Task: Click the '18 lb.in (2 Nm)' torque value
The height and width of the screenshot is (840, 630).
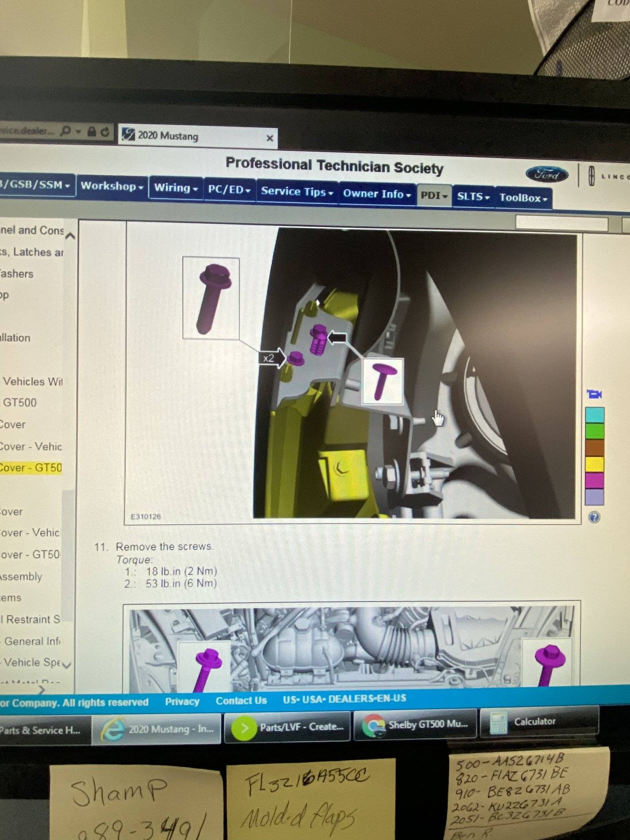Action: click(x=181, y=571)
